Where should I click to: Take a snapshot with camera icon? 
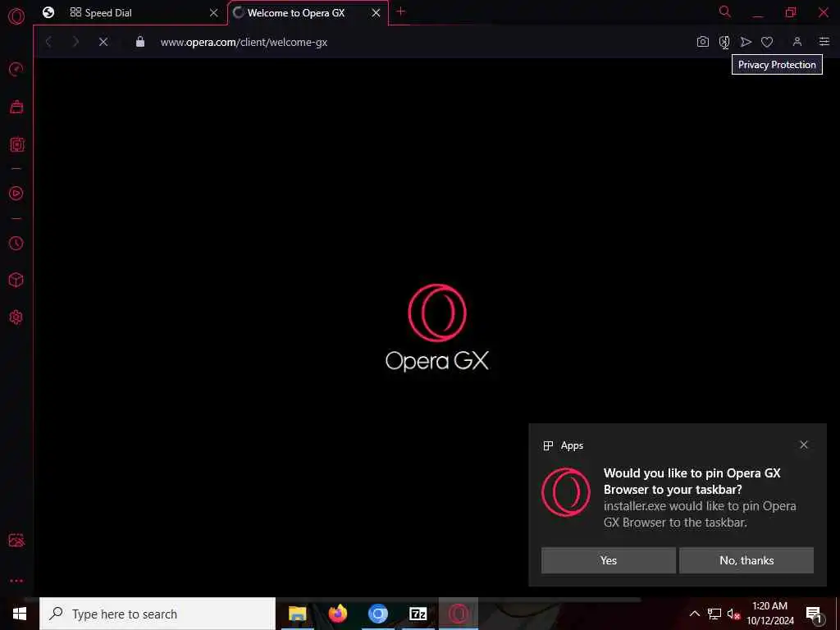pos(703,42)
